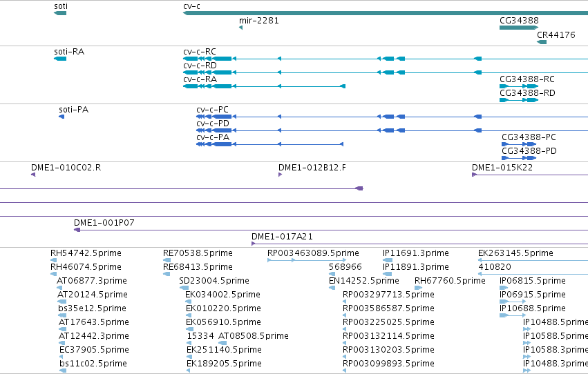Click the AT06877.3prime EST
The image size is (588, 374).
[59, 288]
